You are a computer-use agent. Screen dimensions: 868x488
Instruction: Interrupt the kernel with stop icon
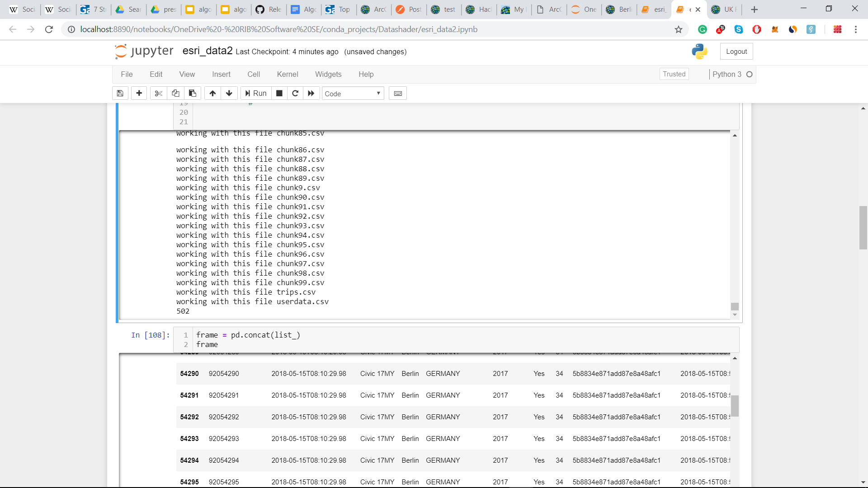pos(279,94)
